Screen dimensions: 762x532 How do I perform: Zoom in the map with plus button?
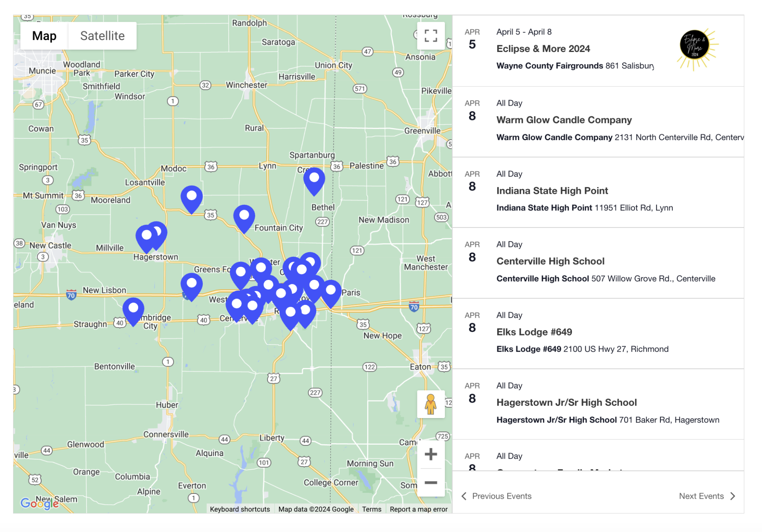431,454
